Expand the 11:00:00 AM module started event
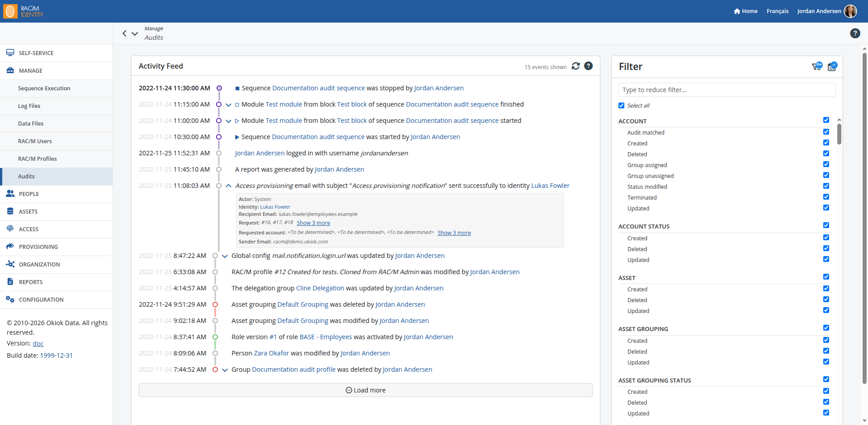Screen dimensions: 868x425 click(x=228, y=121)
